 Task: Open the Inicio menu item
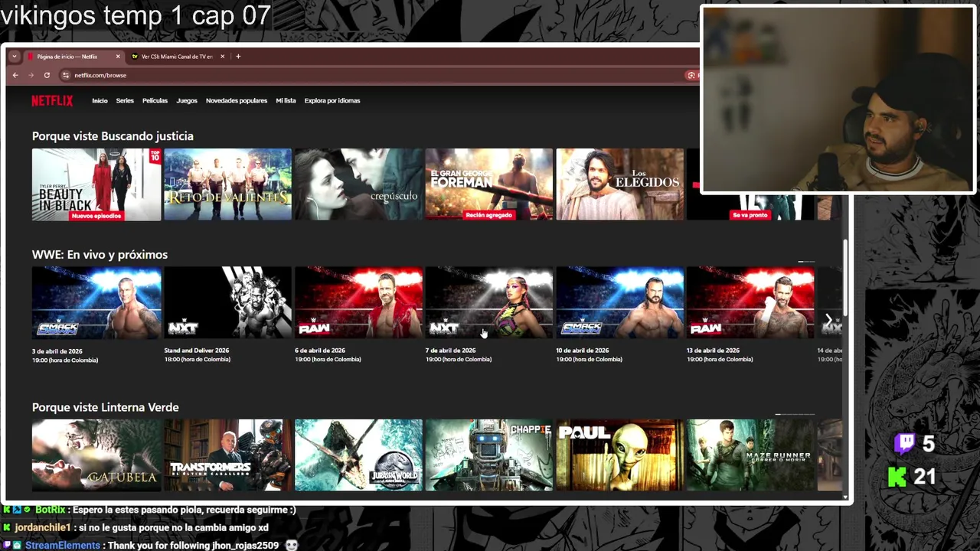pyautogui.click(x=100, y=100)
